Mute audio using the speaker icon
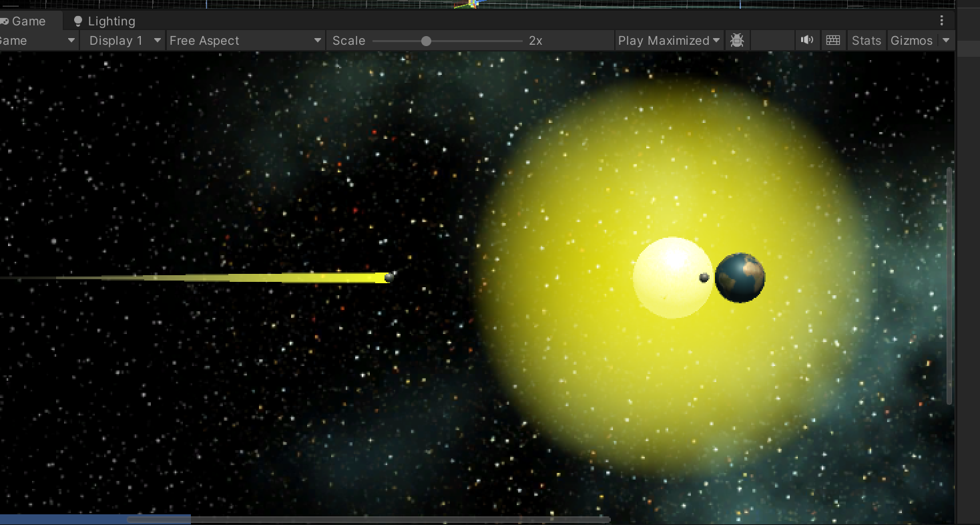The width and height of the screenshot is (980, 525). (806, 40)
